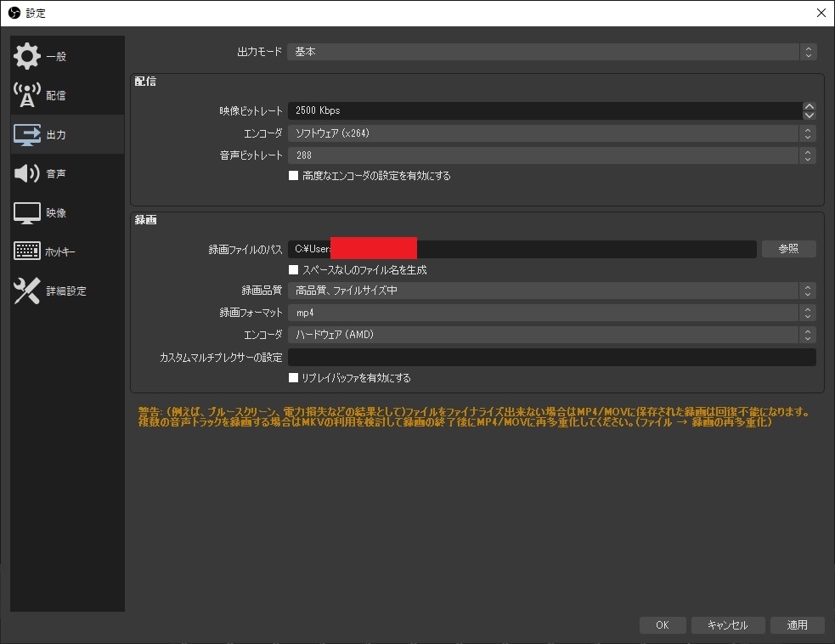Click the 出力モード label

pos(259,52)
